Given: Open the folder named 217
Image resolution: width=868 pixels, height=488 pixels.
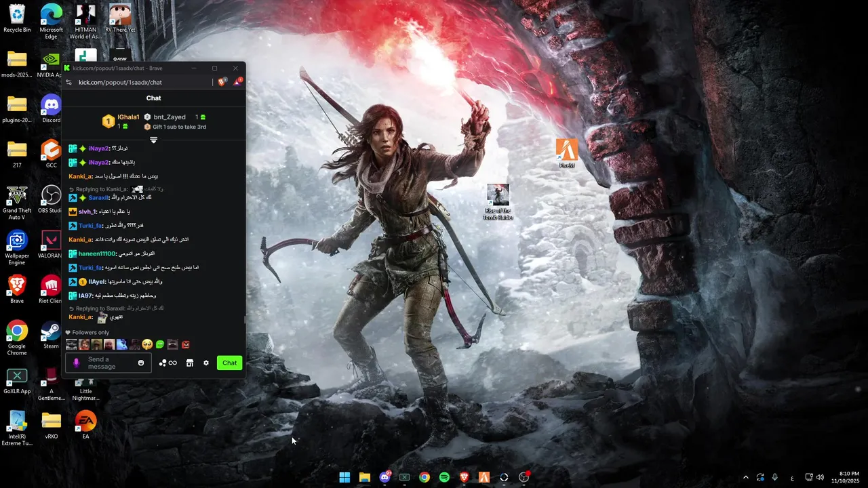Looking at the screenshot, I should (17, 155).
